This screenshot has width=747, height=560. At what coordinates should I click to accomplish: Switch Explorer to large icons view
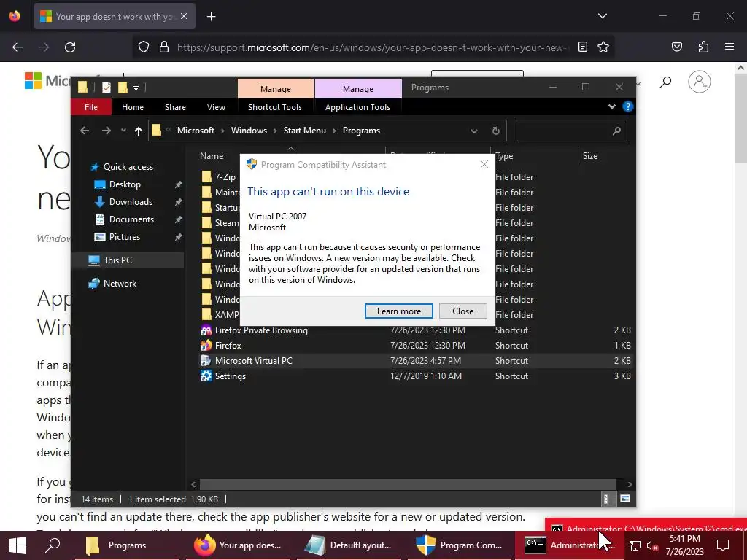tap(625, 499)
